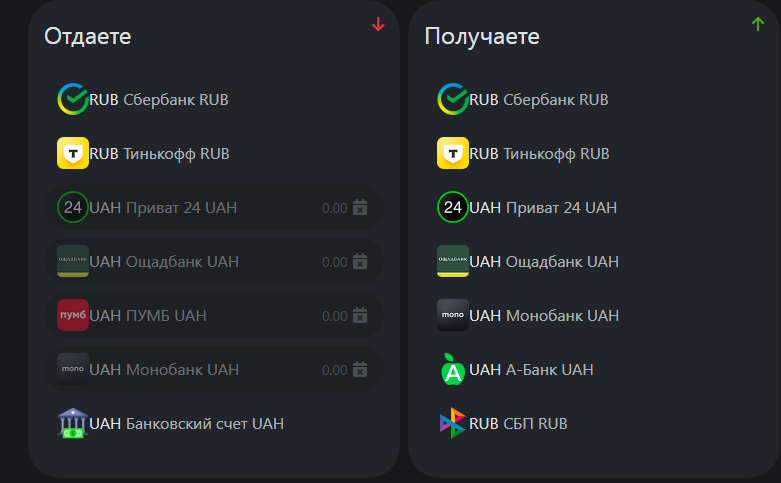Choose UAH Ощадбанк UAH under Получаете
This screenshot has height=483, width=781.
click(x=594, y=261)
